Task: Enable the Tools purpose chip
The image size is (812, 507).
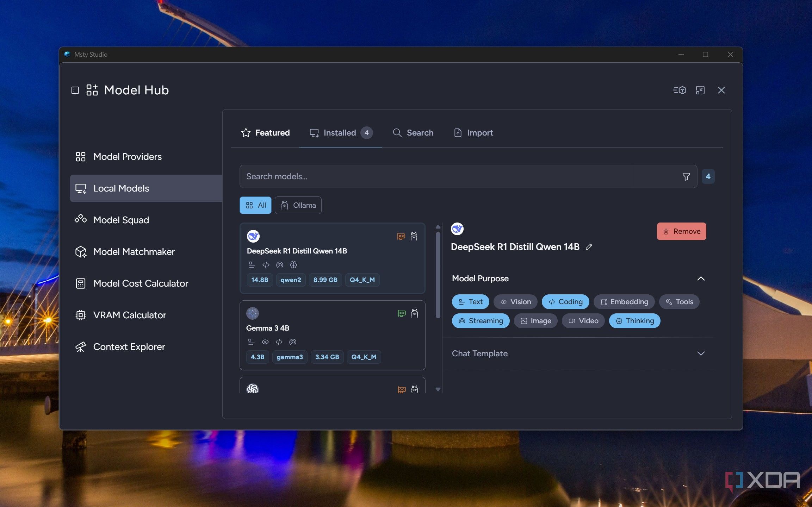Action: pos(679,302)
